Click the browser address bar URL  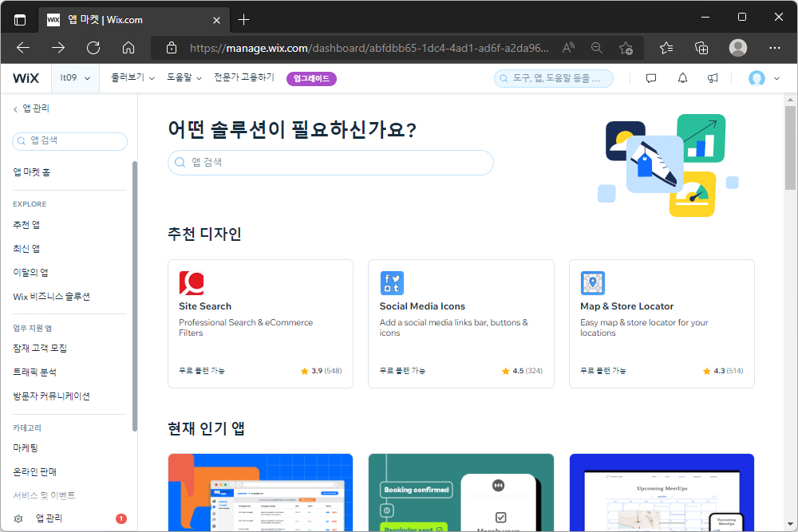[369, 49]
